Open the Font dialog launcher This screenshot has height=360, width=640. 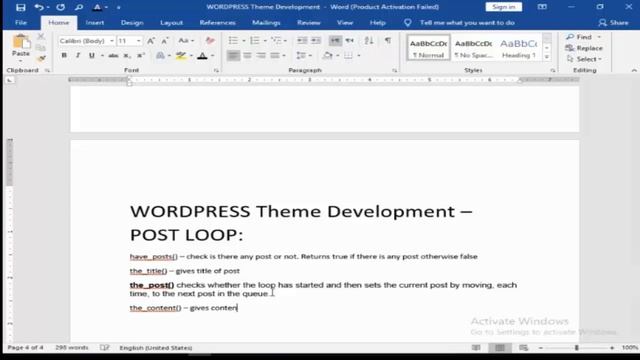coord(216,71)
